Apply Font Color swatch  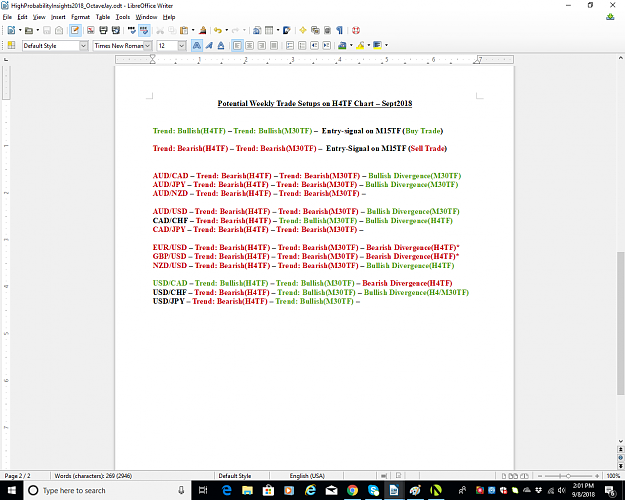pos(342,45)
